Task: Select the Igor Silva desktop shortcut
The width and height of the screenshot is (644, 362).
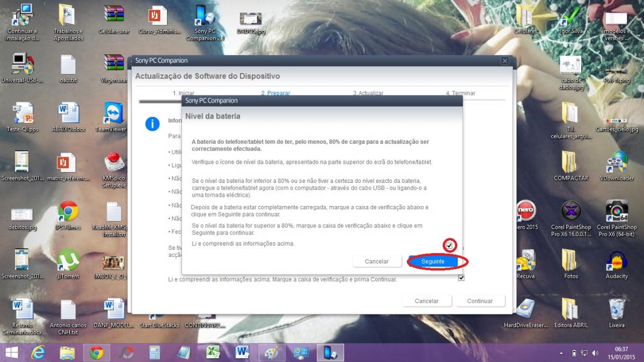Action: [571, 19]
